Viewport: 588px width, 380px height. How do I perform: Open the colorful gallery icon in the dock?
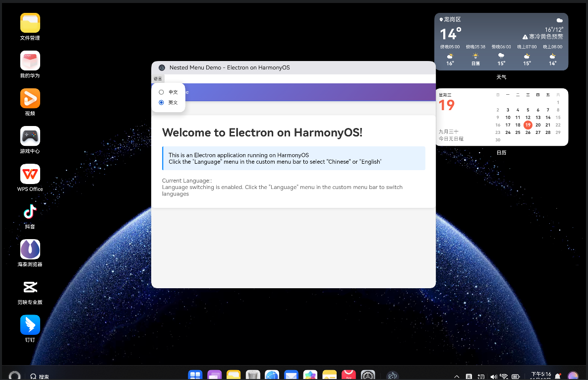coord(310,375)
